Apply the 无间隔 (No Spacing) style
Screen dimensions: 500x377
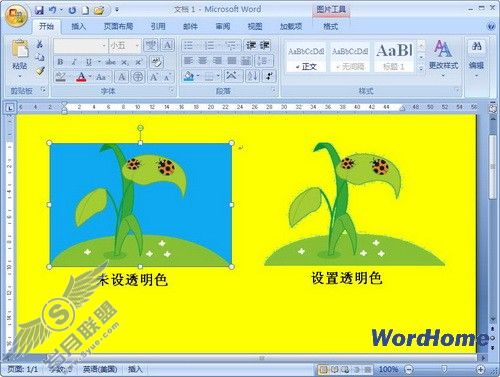click(350, 57)
